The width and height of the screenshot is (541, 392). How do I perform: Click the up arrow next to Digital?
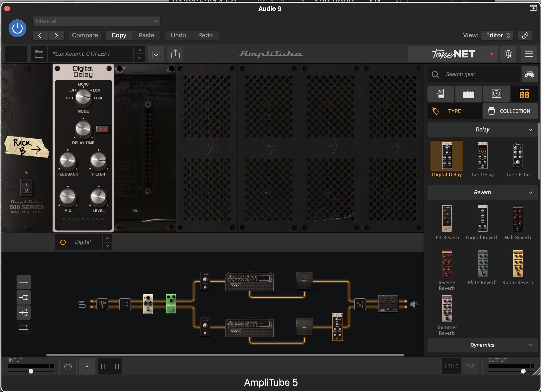(107, 239)
